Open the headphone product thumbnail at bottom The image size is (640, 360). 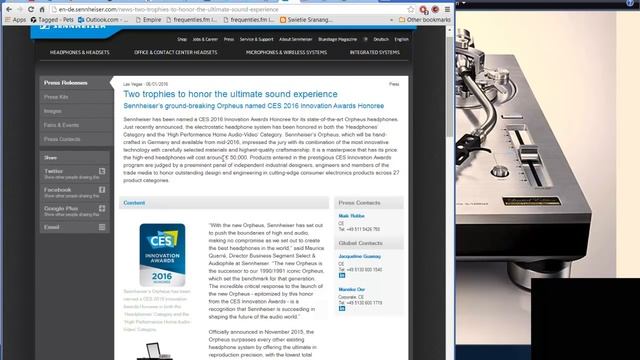click(154, 351)
